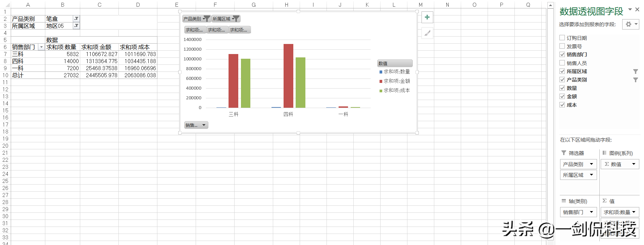Close the PivotChart Fields pane
This screenshot has height=245, width=644.
click(x=637, y=9)
